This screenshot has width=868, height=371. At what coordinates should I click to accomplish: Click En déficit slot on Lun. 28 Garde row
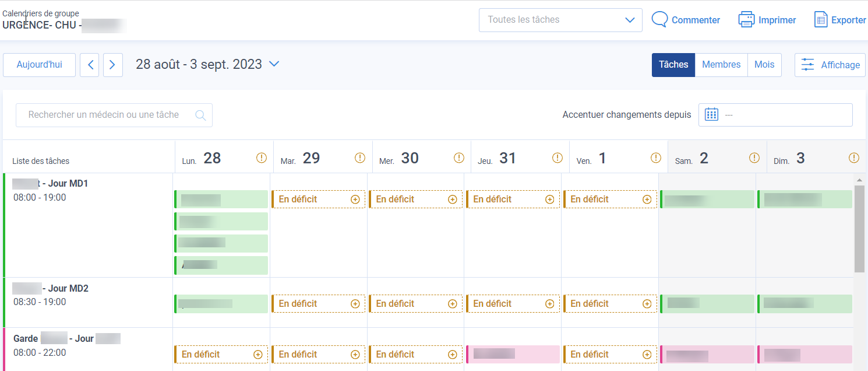221,354
